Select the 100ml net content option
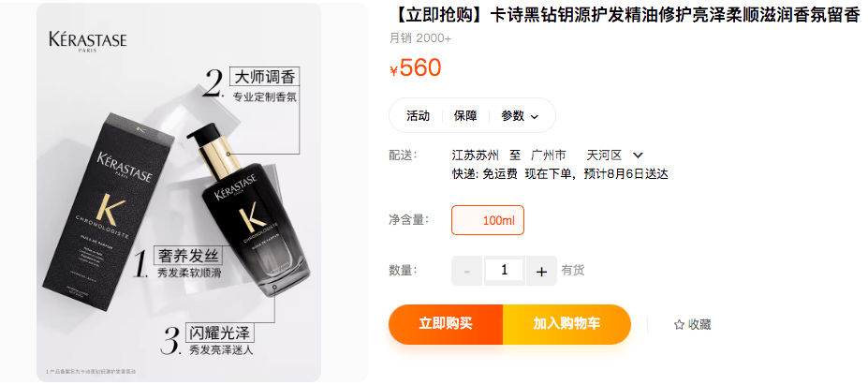The height and width of the screenshot is (385, 868). click(x=488, y=220)
